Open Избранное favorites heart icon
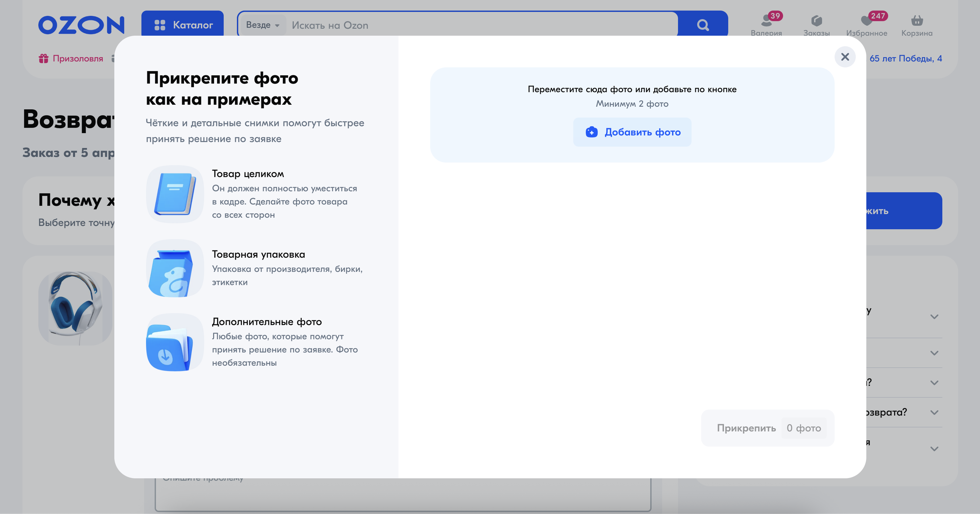 [x=867, y=25]
